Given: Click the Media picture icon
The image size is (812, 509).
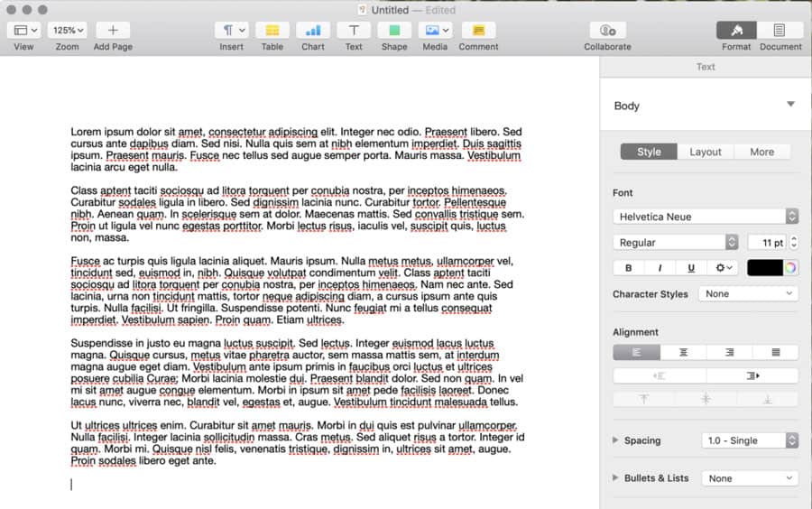Looking at the screenshot, I should tap(432, 31).
